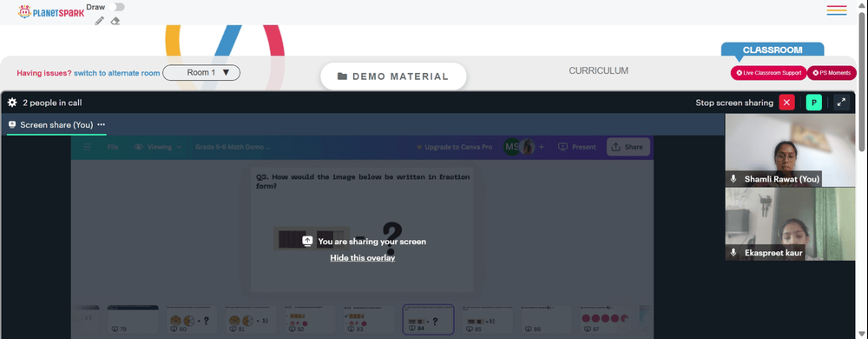This screenshot has width=868, height=339.
Task: Open call settings gear icon
Action: [x=12, y=103]
